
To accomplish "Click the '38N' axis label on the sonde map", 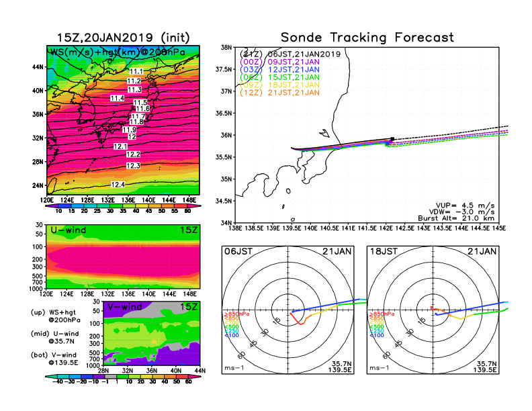I will tap(226, 48).
